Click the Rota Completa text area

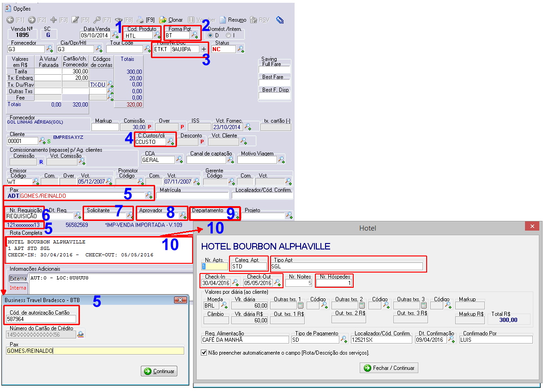coord(99,250)
